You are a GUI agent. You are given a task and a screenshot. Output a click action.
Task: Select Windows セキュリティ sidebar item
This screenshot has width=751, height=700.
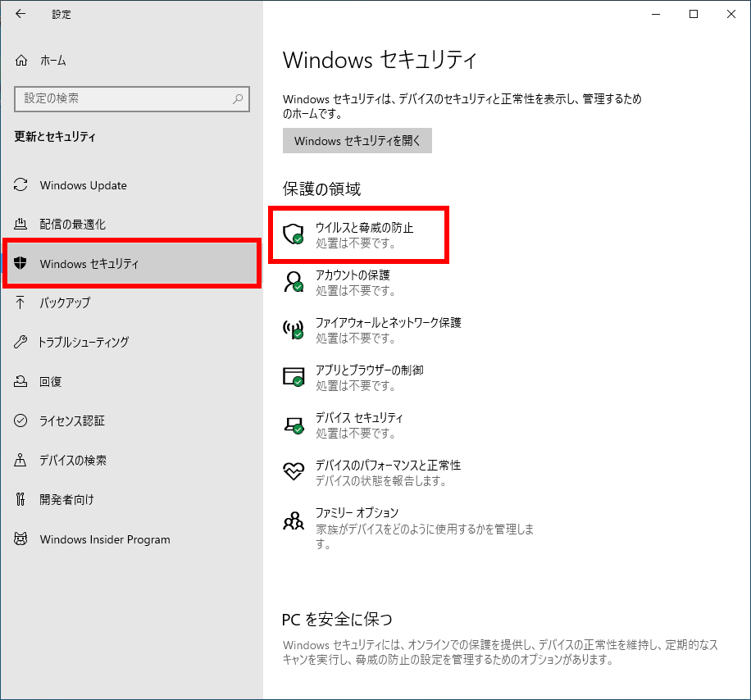coord(132,263)
